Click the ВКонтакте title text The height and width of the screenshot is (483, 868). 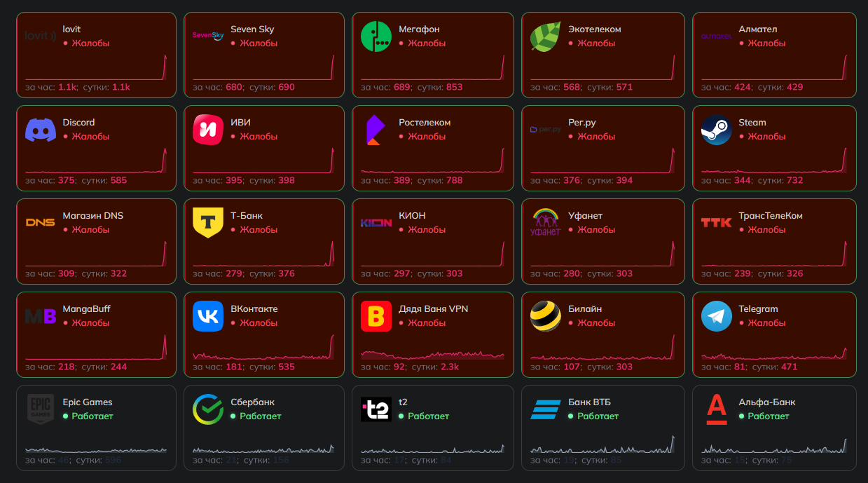[254, 309]
